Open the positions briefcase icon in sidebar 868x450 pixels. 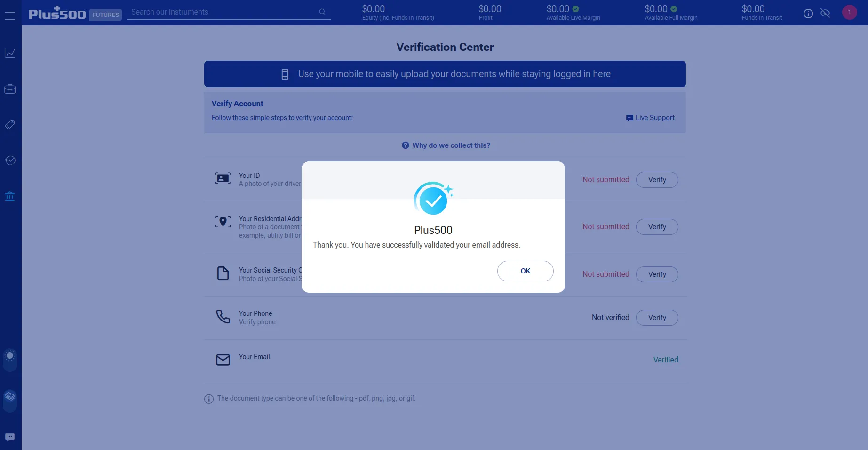point(10,89)
